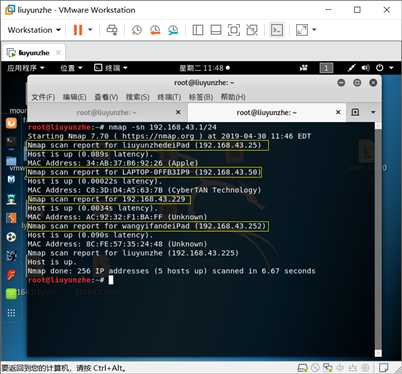Click the Nmap done 256 IP addresses line
402x374 pixels.
coord(171,271)
